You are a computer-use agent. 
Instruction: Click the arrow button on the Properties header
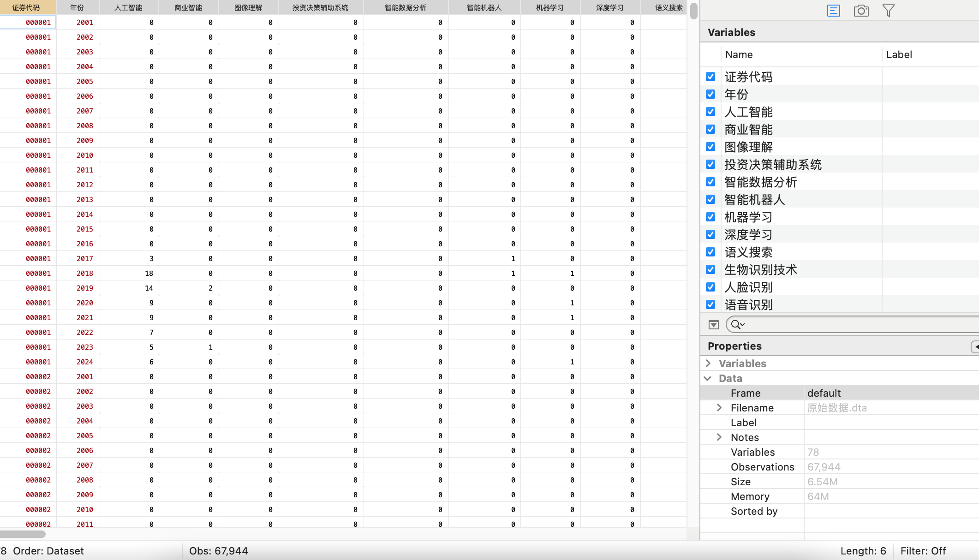(x=975, y=346)
